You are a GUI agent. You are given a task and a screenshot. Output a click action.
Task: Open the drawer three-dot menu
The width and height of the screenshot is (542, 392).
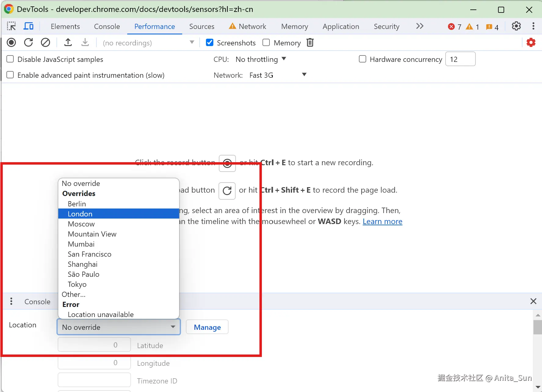pyautogui.click(x=11, y=301)
